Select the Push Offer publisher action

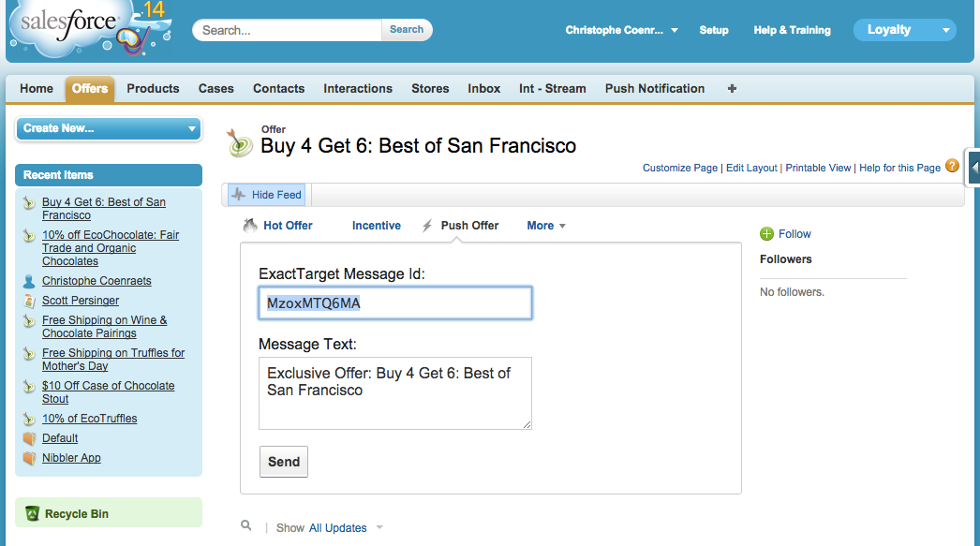pyautogui.click(x=469, y=226)
